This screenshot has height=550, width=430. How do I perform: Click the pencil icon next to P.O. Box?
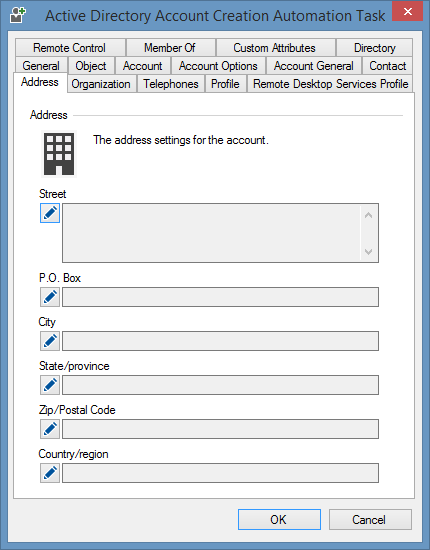point(50,297)
